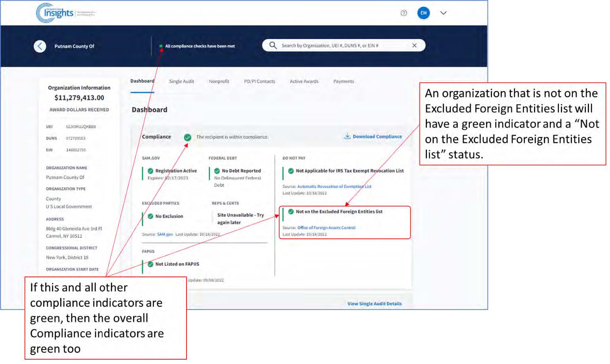Follow the Automatic Revocation of Exemption List link

tap(334, 187)
